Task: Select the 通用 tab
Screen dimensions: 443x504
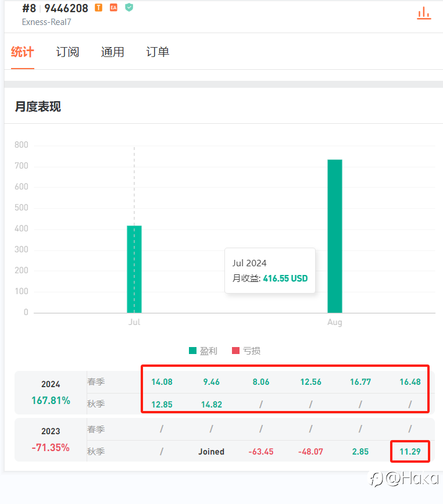Action: tap(113, 52)
